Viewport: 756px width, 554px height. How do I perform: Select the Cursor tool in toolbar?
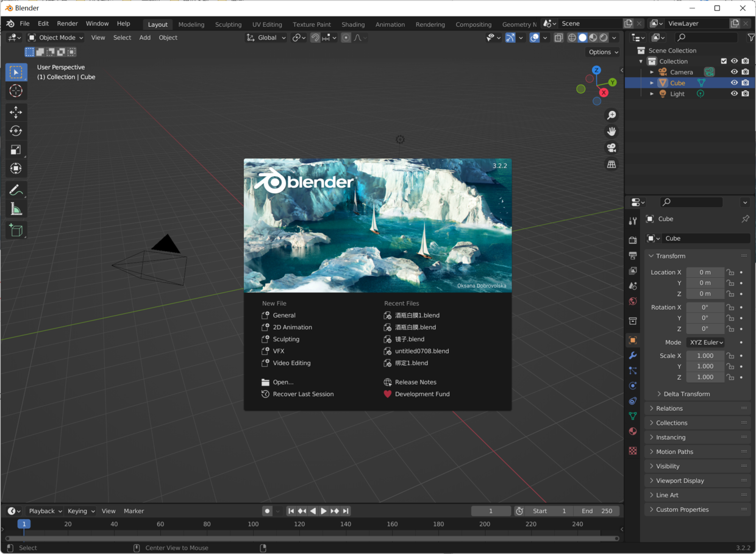click(x=16, y=91)
